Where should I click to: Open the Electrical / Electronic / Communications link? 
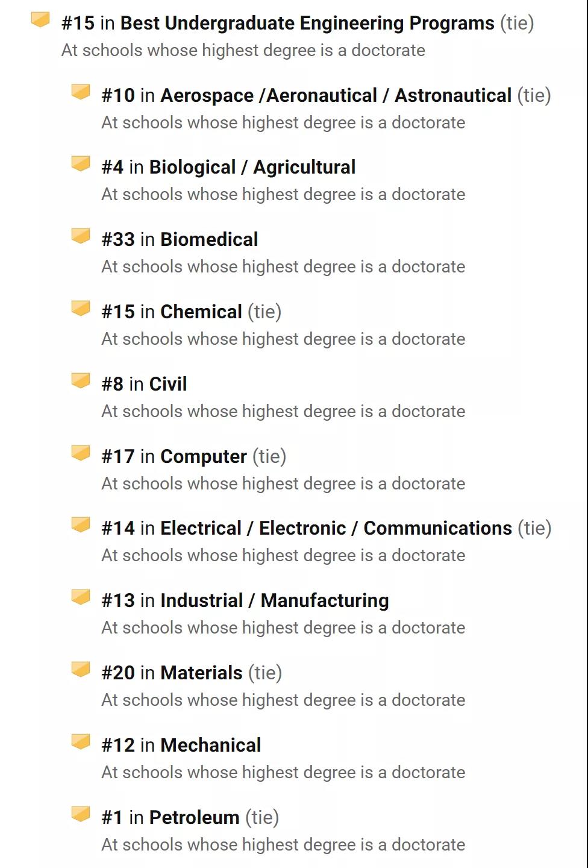pyautogui.click(x=336, y=528)
